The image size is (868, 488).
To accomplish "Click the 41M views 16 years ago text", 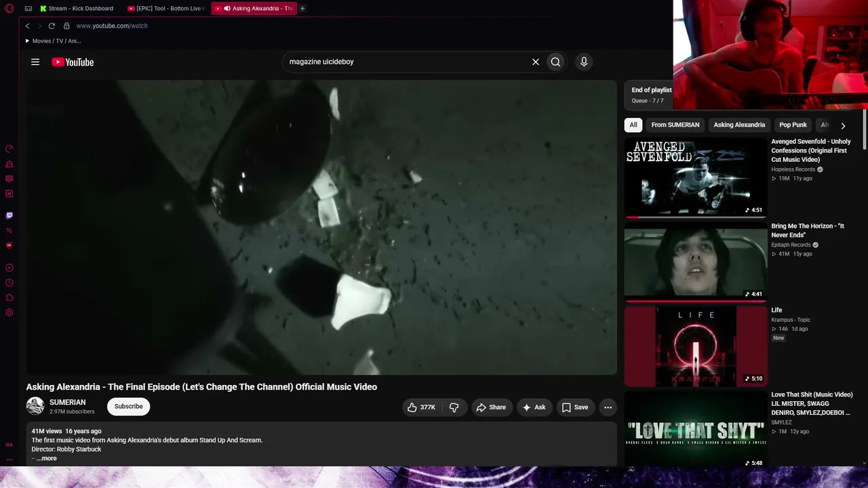I will click(x=66, y=431).
